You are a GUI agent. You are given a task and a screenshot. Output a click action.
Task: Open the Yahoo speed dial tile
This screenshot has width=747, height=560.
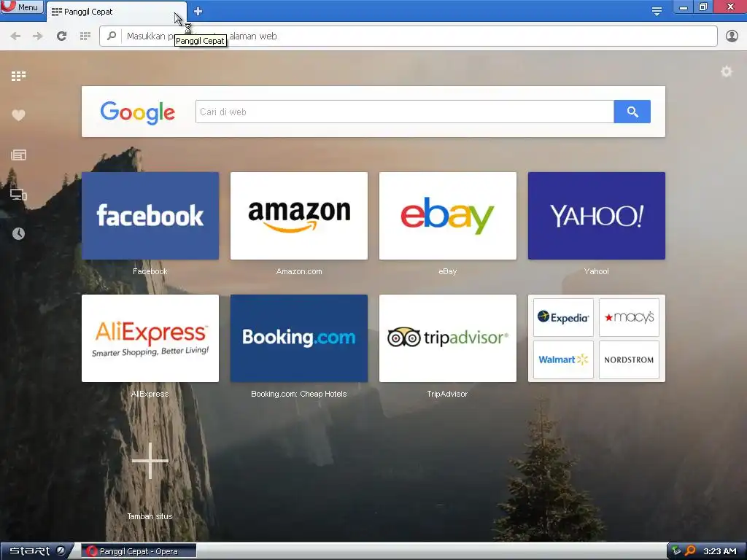coord(597,216)
